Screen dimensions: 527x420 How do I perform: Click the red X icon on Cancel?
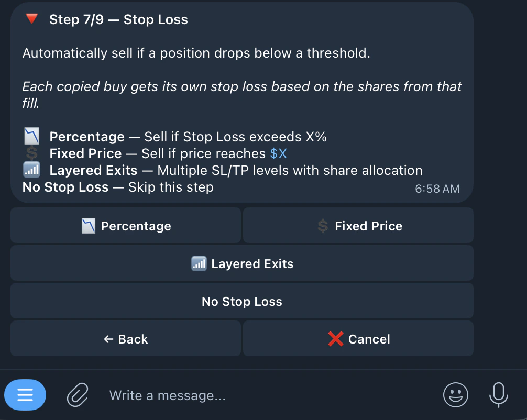[335, 339]
